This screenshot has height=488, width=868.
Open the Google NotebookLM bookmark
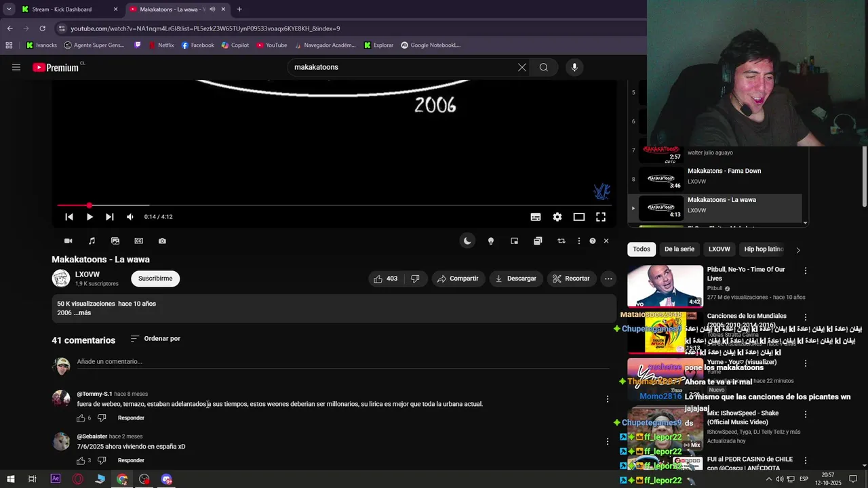(x=431, y=45)
